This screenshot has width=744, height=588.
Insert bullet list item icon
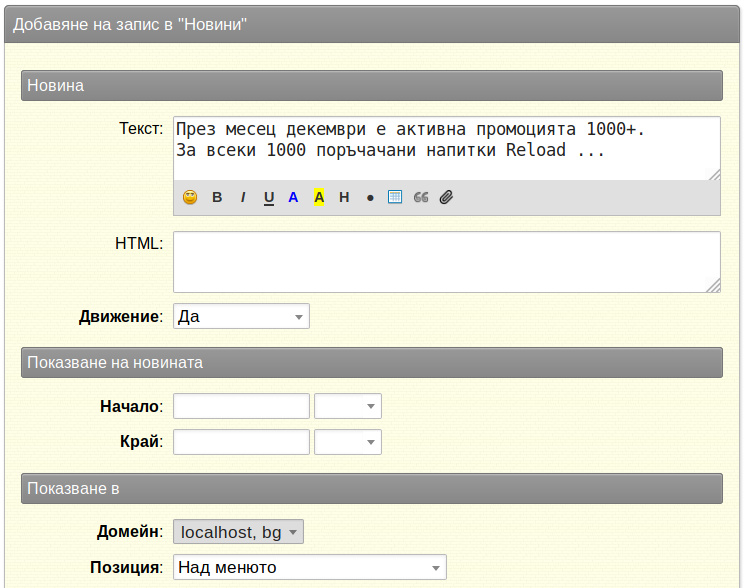(x=370, y=198)
